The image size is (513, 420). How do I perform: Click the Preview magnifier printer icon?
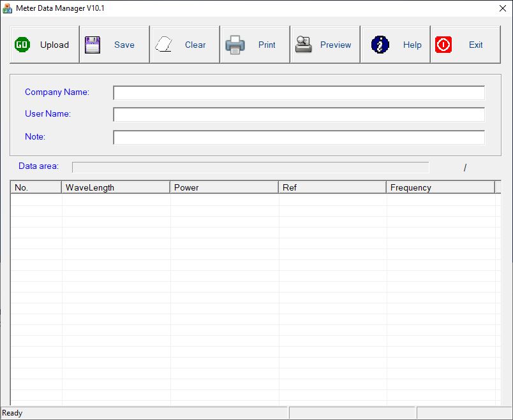click(304, 45)
